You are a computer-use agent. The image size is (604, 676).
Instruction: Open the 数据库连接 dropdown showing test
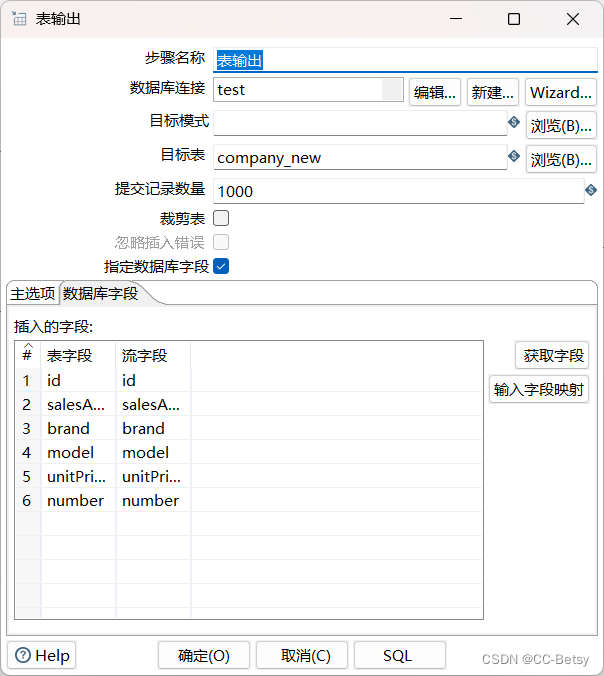pos(308,90)
